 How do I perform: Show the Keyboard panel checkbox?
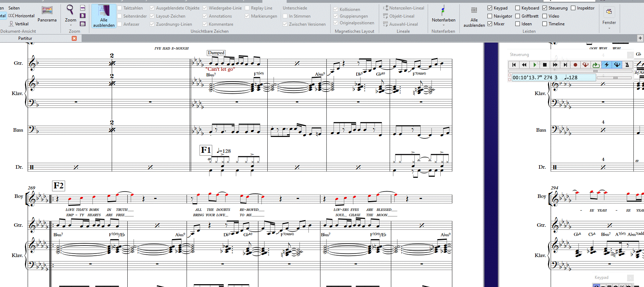(517, 8)
